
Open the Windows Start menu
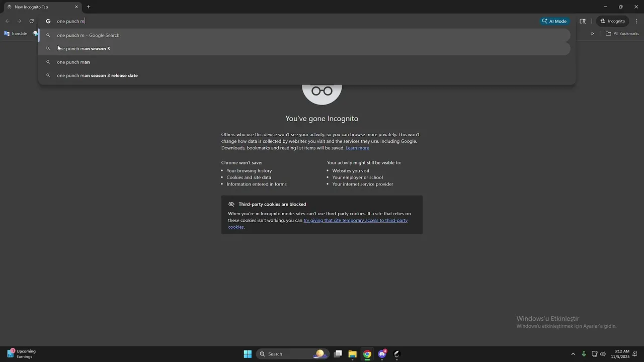pos(248,354)
